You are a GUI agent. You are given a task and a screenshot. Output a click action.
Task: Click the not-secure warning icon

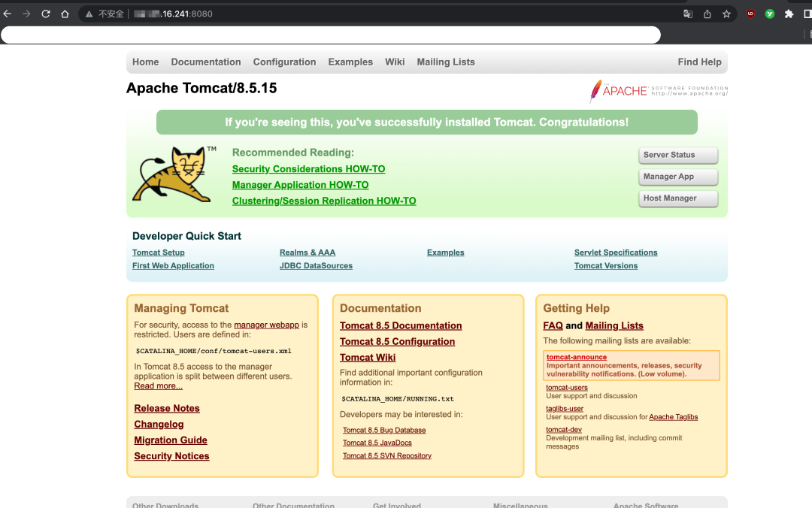89,14
